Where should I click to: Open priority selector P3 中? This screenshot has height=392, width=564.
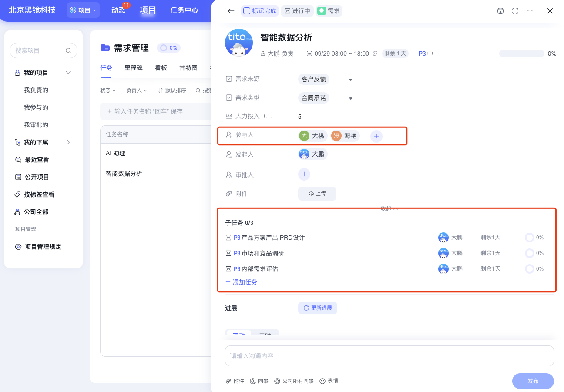(x=426, y=54)
